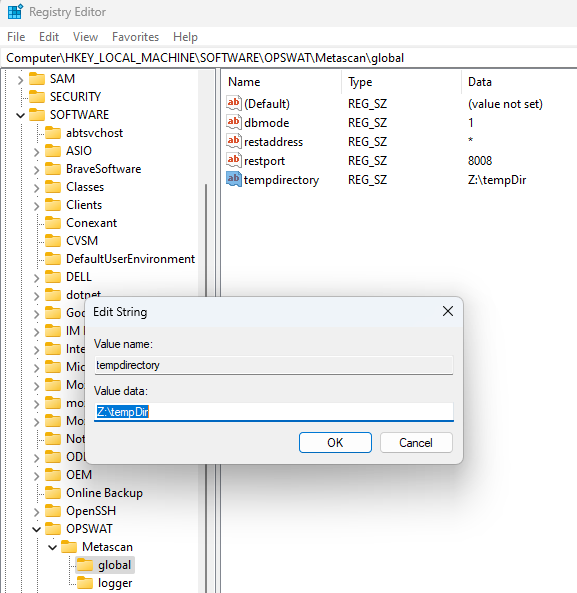Select the dbmode string value icon
The height and width of the screenshot is (593, 577).
click(x=234, y=122)
